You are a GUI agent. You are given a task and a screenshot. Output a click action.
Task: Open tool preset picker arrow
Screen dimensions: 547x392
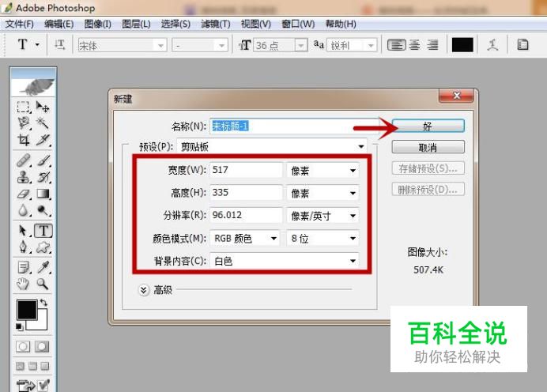37,44
